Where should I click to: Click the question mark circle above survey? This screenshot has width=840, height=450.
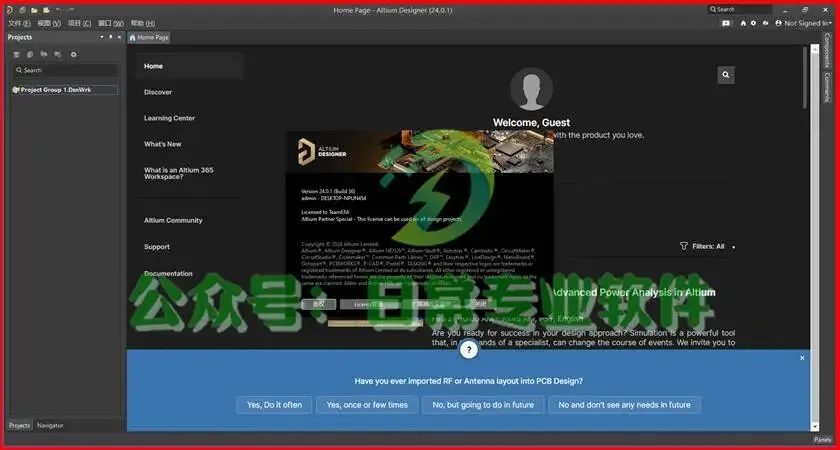469,350
